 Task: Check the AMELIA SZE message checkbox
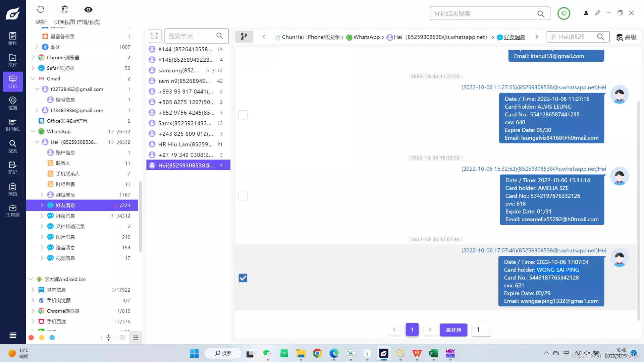[x=243, y=196]
